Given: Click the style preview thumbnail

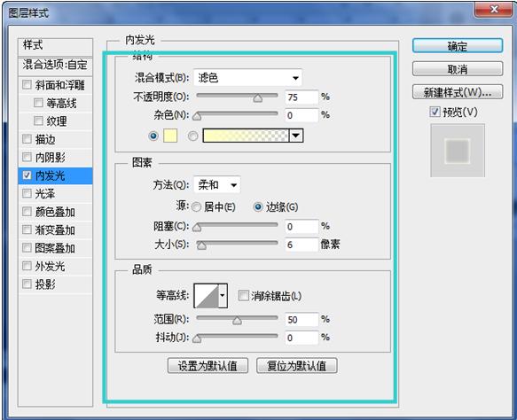Looking at the screenshot, I should pyautogui.click(x=458, y=151).
